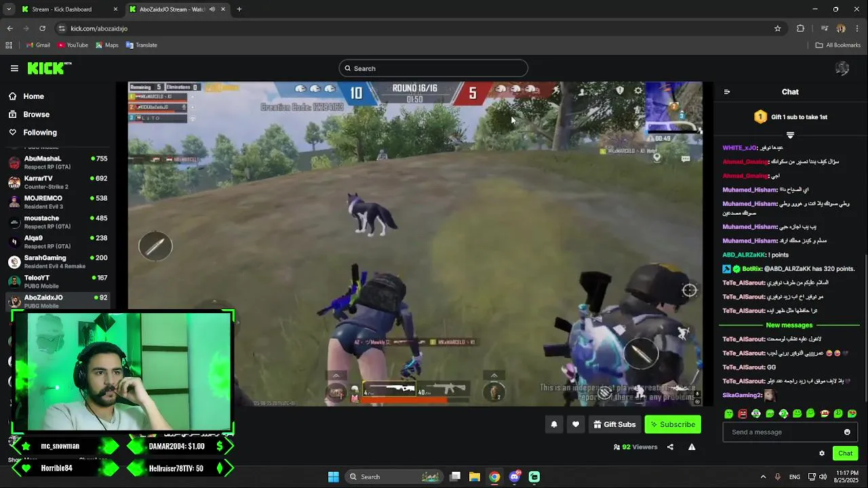868x488 pixels.
Task: Open AbuMashaL channel in sidebar
Action: [x=58, y=162]
